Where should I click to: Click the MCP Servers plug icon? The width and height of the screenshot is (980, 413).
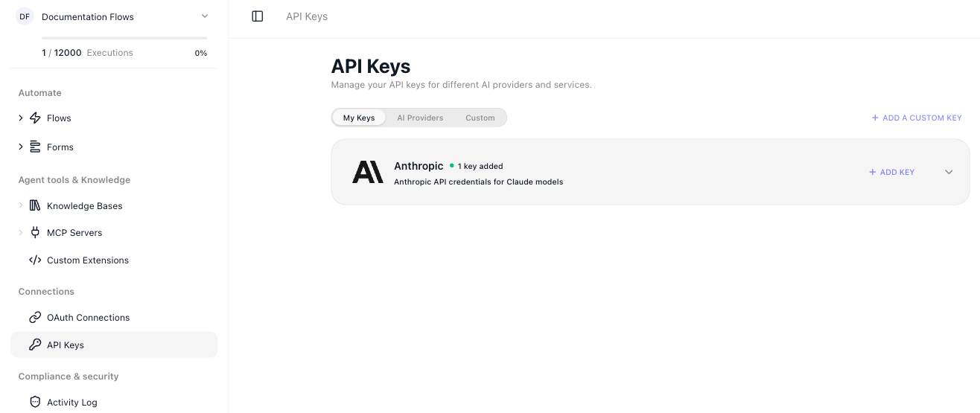[35, 232]
